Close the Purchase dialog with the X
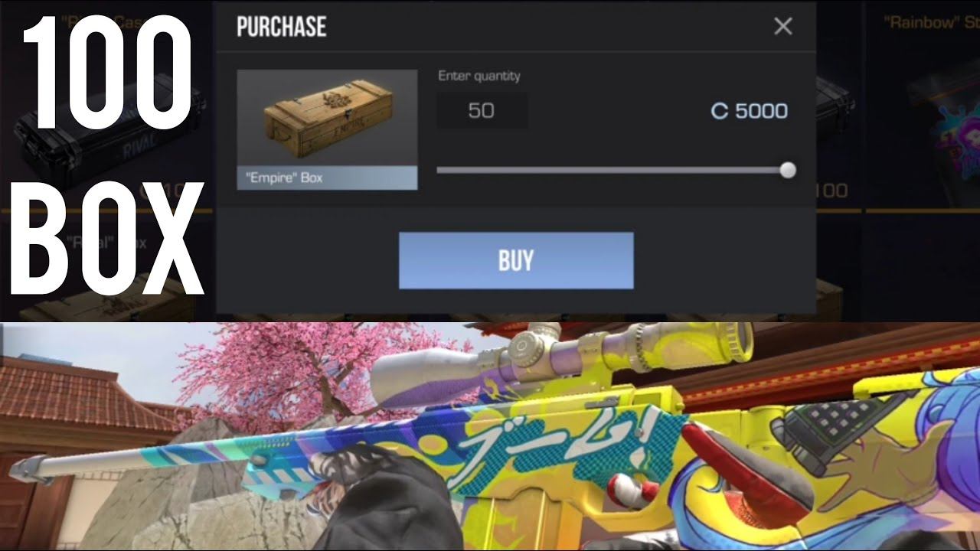The height and width of the screenshot is (551, 980). click(782, 27)
